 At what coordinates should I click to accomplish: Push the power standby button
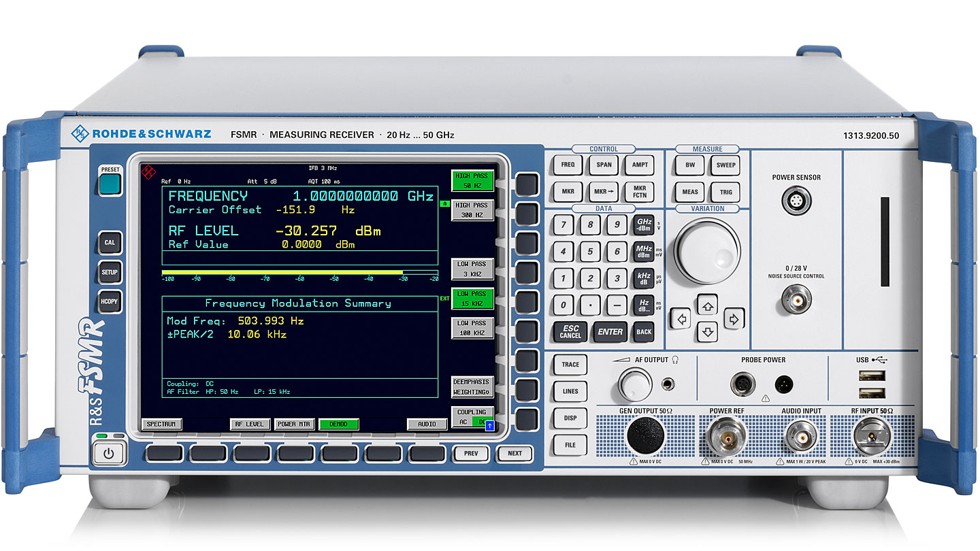pyautogui.click(x=108, y=453)
